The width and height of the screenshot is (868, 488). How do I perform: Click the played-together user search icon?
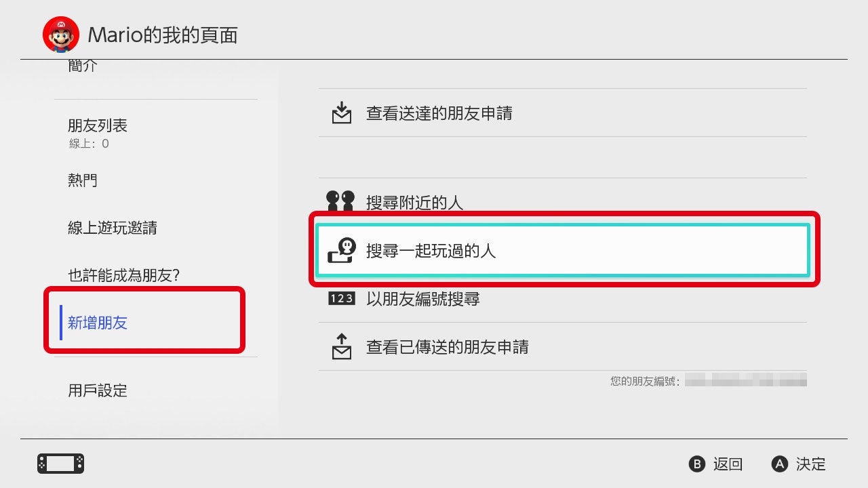[341, 250]
